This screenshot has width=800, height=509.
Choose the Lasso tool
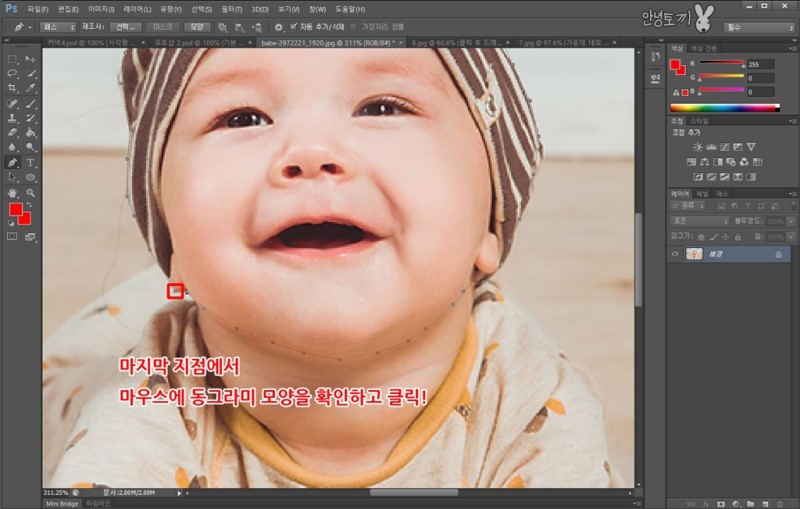13,74
